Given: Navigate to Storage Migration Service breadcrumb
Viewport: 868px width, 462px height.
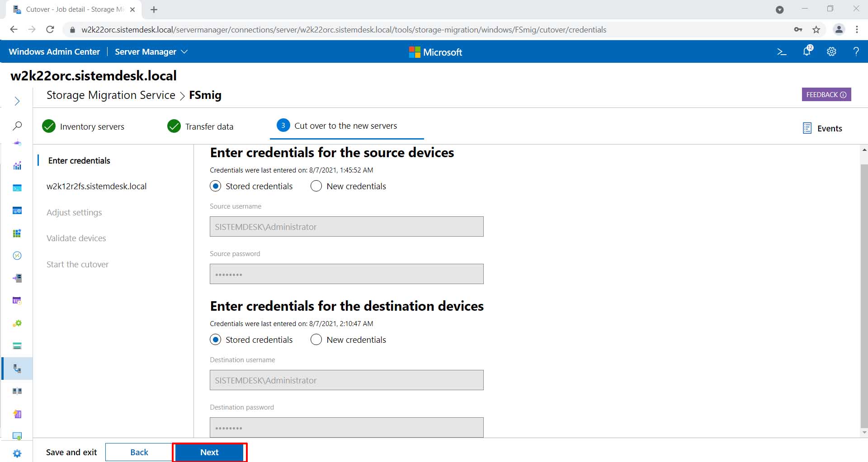Looking at the screenshot, I should (111, 95).
